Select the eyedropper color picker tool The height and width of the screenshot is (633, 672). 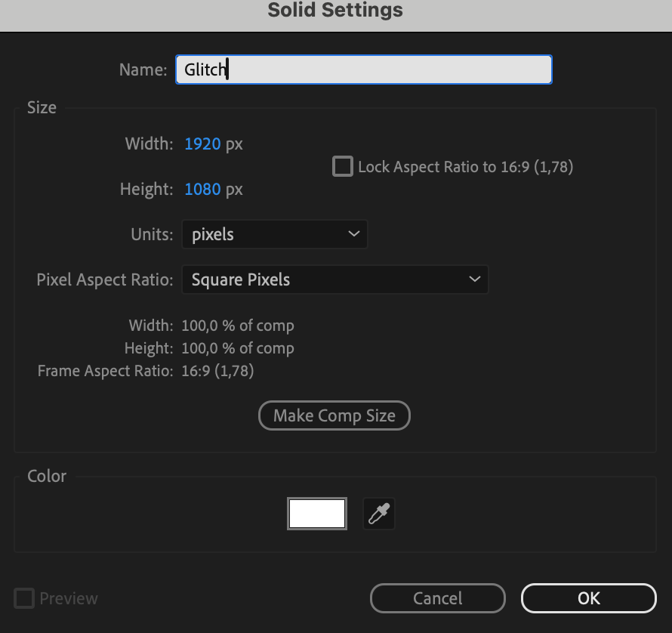click(x=378, y=514)
